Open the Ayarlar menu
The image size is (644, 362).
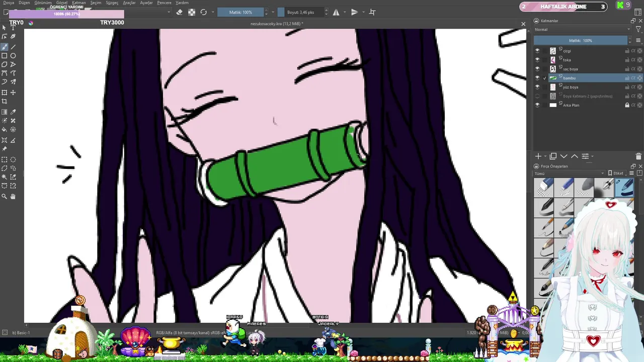[146, 3]
